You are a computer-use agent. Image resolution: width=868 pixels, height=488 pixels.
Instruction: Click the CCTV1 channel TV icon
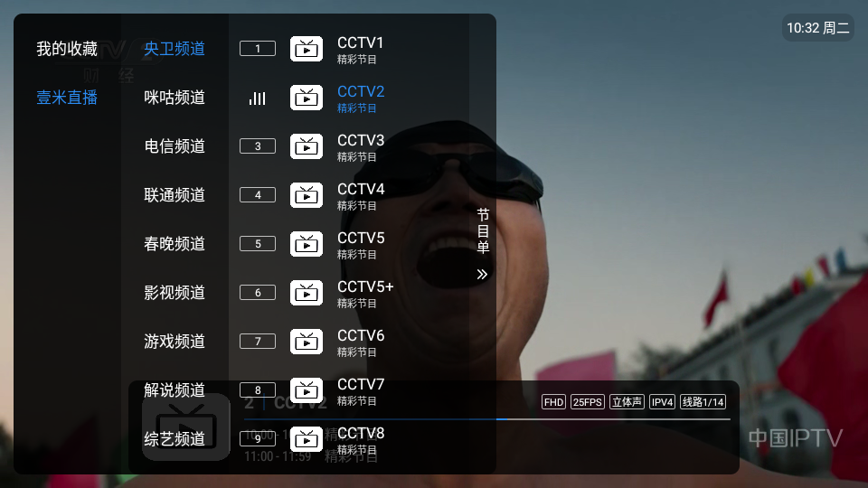(x=307, y=49)
